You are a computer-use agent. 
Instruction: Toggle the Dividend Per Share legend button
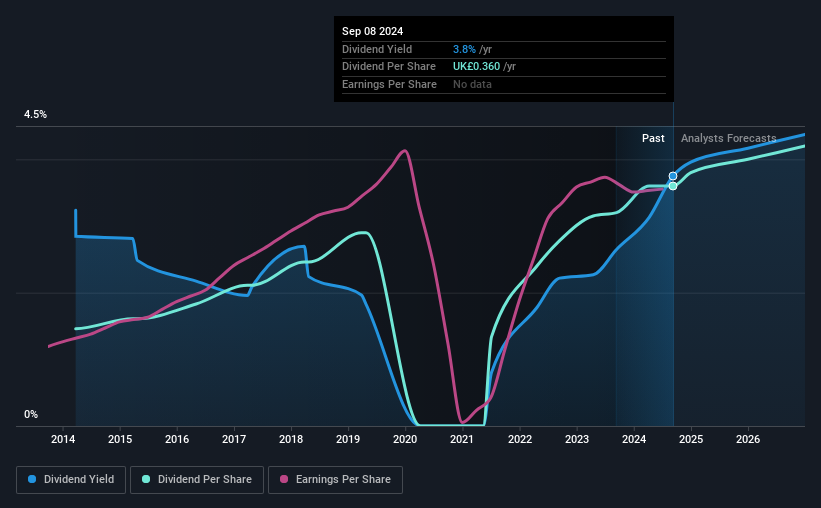pos(197,480)
